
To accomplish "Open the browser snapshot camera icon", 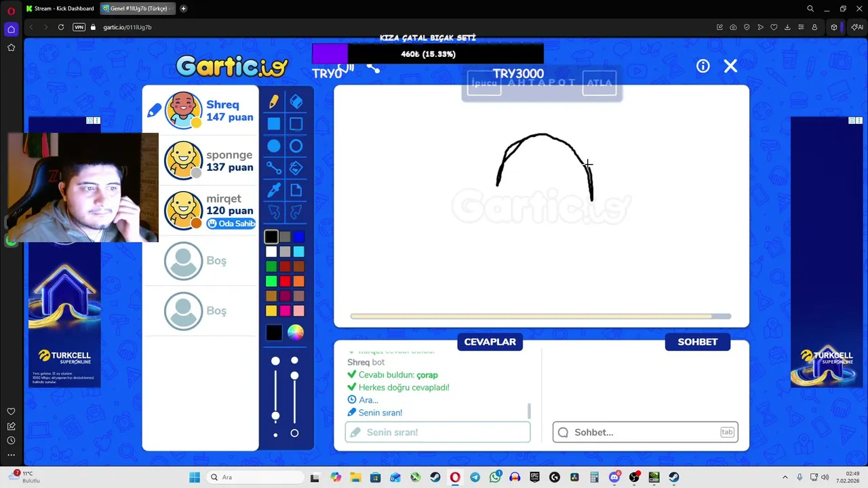I will 733,27.
